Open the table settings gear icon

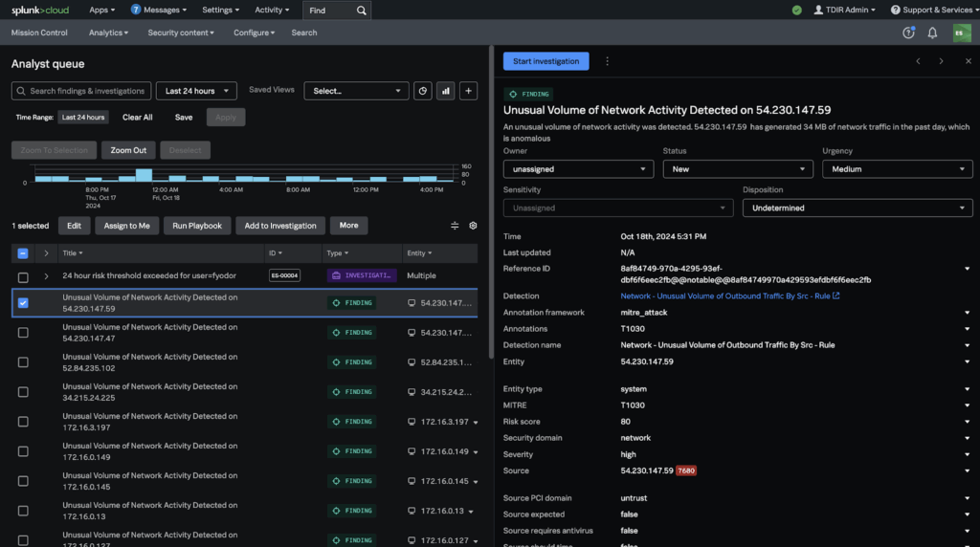(x=473, y=226)
